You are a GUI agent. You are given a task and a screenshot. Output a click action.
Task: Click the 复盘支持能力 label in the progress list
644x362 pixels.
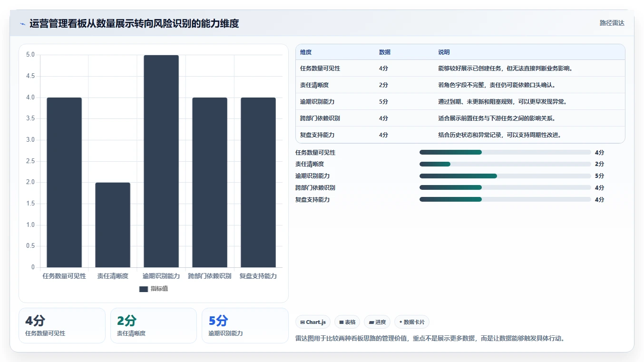312,200
